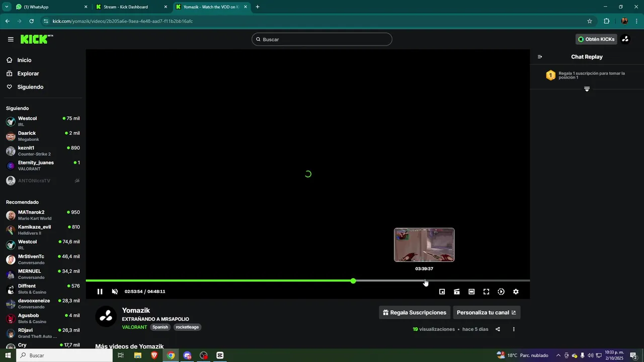644x362 pixels.
Task: Open Chrome three-dot menu
Action: [637, 21]
